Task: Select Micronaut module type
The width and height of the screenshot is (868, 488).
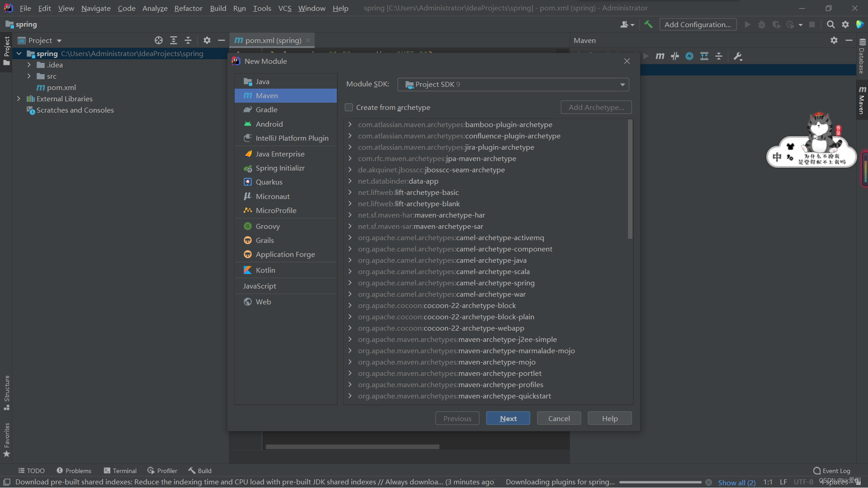Action: pyautogui.click(x=285, y=196)
